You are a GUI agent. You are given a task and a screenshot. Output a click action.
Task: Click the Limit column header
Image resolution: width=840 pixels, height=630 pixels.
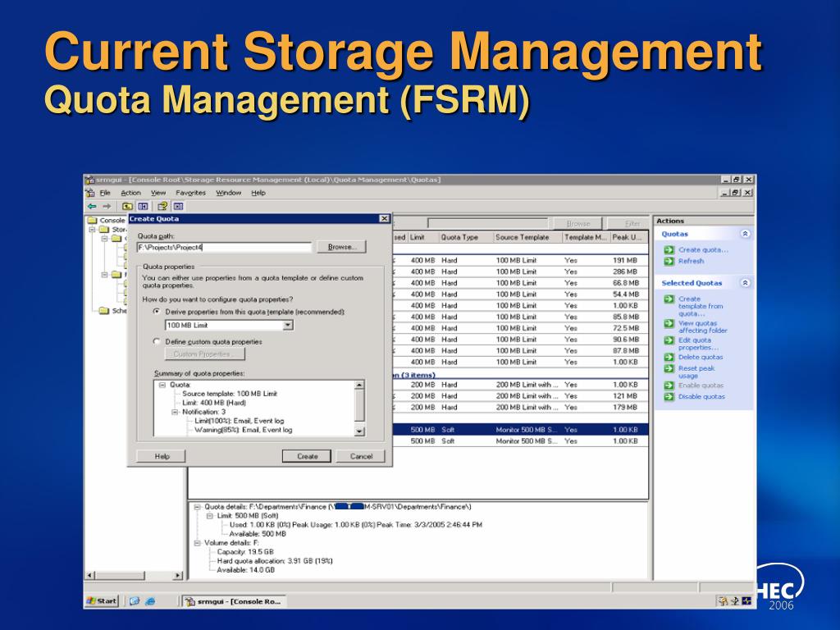(423, 237)
